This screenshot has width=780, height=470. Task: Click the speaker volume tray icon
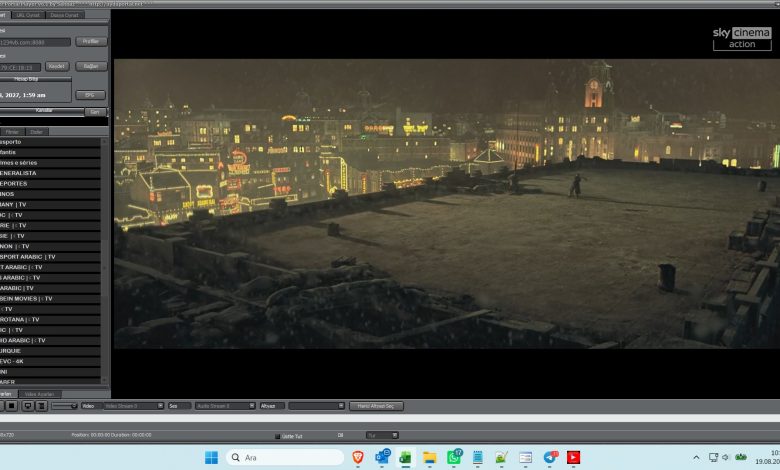click(x=725, y=458)
